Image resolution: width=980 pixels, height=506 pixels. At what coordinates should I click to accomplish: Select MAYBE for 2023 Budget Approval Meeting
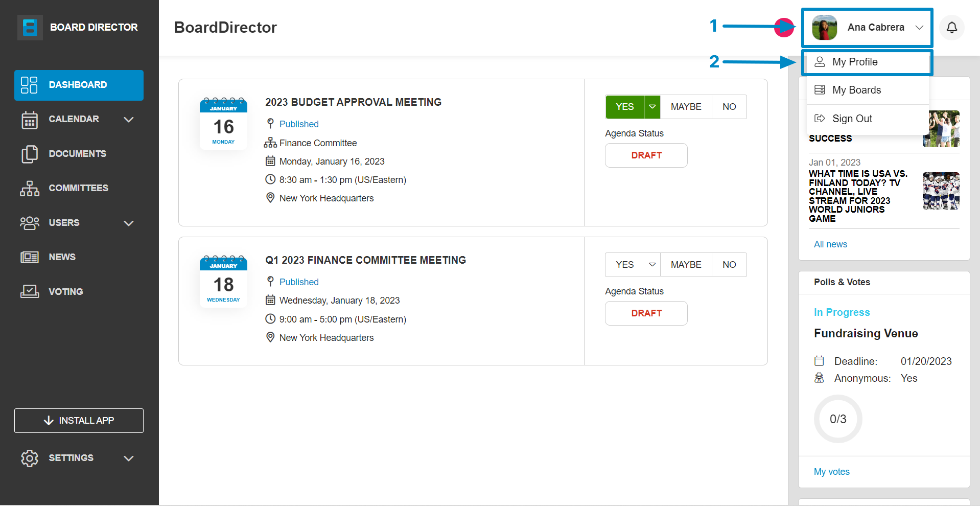[686, 107]
